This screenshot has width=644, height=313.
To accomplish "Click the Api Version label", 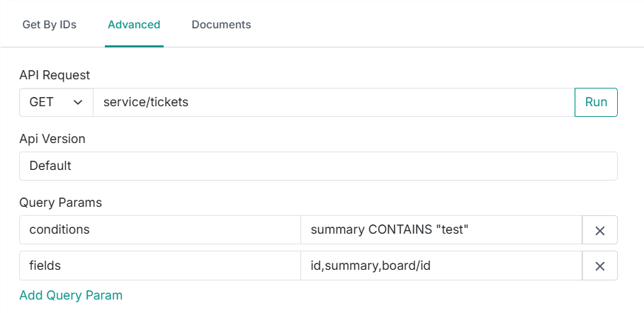I will point(52,139).
